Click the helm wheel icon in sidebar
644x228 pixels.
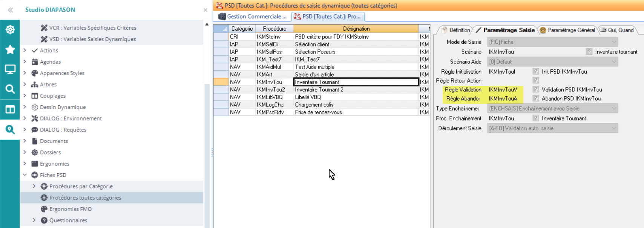[x=10, y=29]
